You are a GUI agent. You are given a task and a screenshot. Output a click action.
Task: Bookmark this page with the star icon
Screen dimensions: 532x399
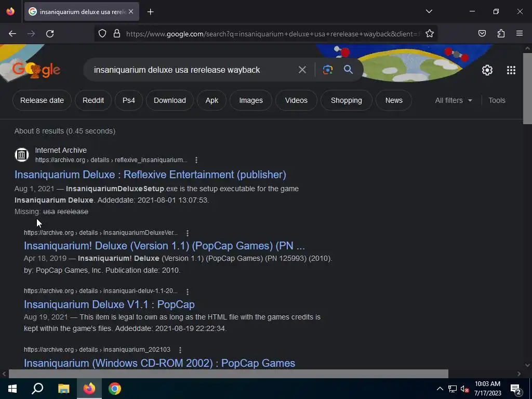point(430,34)
